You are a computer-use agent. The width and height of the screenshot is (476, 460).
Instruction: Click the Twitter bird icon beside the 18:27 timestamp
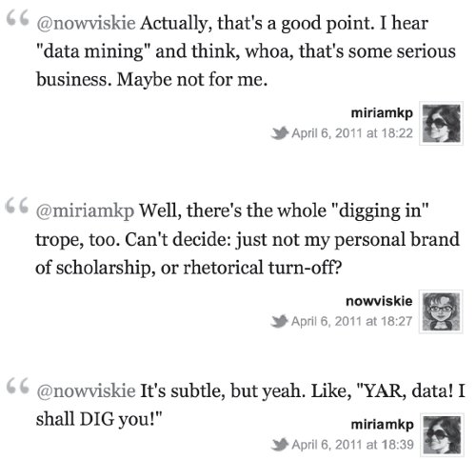(279, 321)
